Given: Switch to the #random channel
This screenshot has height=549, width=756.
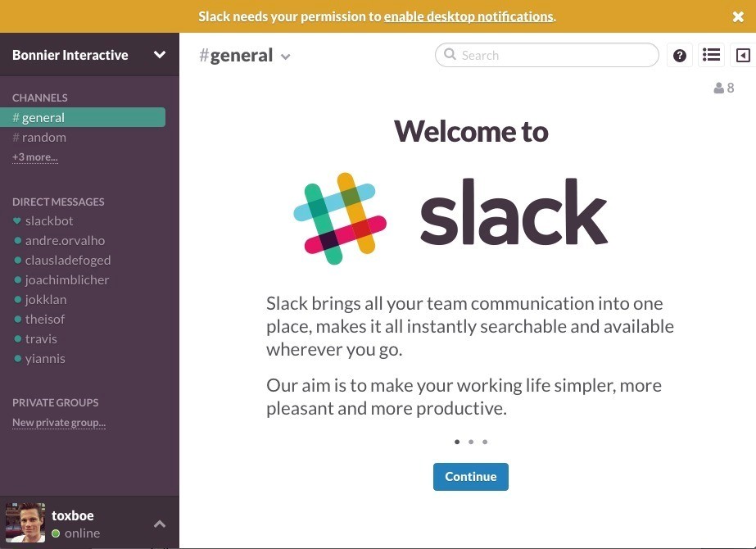Looking at the screenshot, I should pyautogui.click(x=43, y=137).
